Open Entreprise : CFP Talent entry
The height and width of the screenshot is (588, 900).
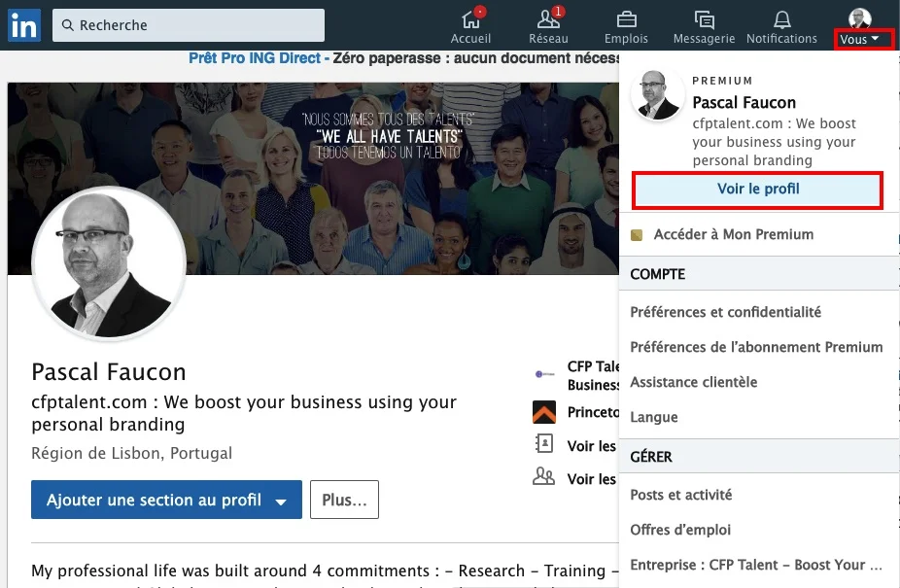(x=756, y=565)
